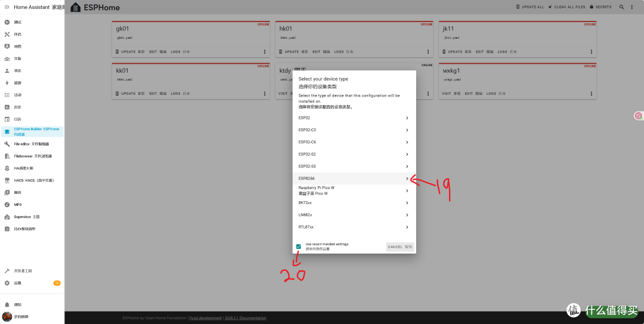The height and width of the screenshot is (324, 644).
Task: Open the settings gear with badge 30
Action: point(32,283)
